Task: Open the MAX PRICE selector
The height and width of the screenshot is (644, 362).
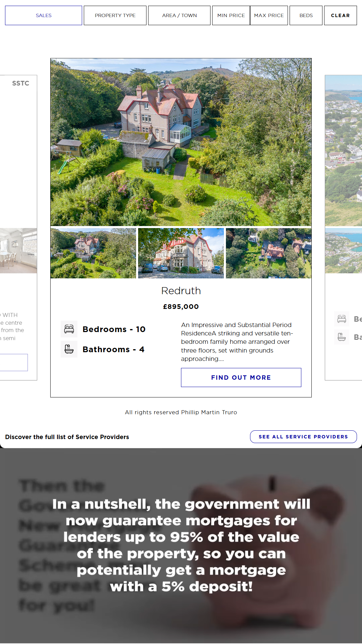Action: pyautogui.click(x=269, y=15)
